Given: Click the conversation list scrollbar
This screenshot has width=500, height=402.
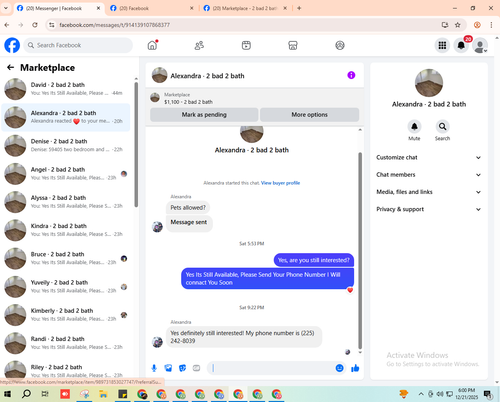Looking at the screenshot, I should tap(136, 145).
